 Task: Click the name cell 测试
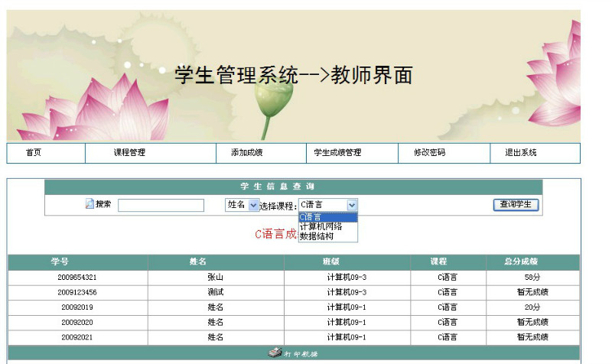tap(216, 292)
